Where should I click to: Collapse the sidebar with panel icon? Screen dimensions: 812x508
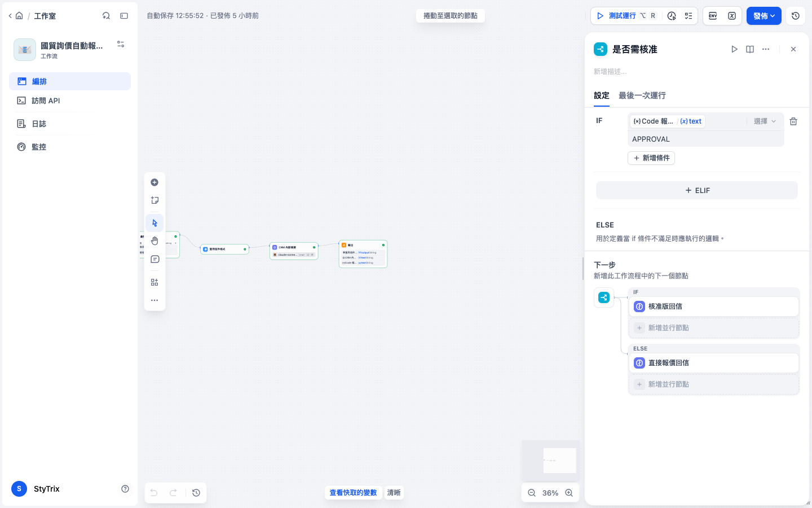pos(124,16)
